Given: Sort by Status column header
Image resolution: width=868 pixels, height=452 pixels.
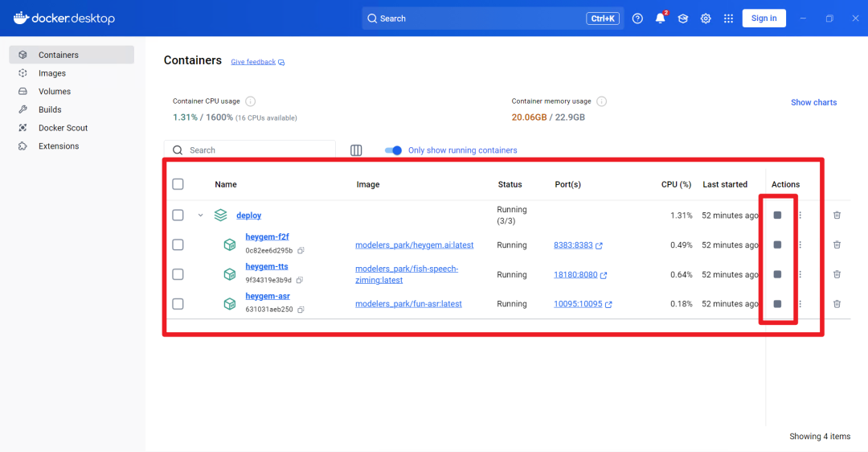Looking at the screenshot, I should [510, 184].
